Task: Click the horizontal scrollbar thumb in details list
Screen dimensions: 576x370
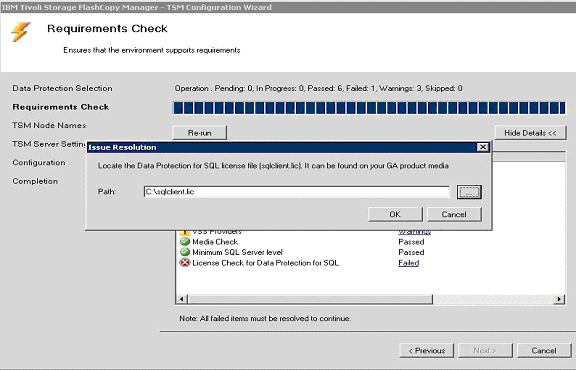Action: point(310,299)
